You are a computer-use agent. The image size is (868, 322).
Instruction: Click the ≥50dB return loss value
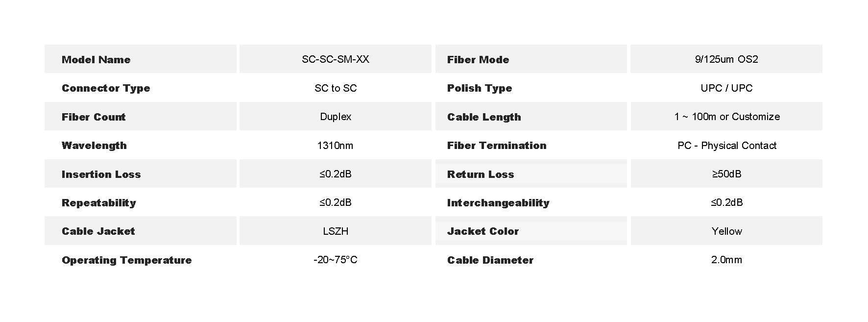pyautogui.click(x=726, y=174)
